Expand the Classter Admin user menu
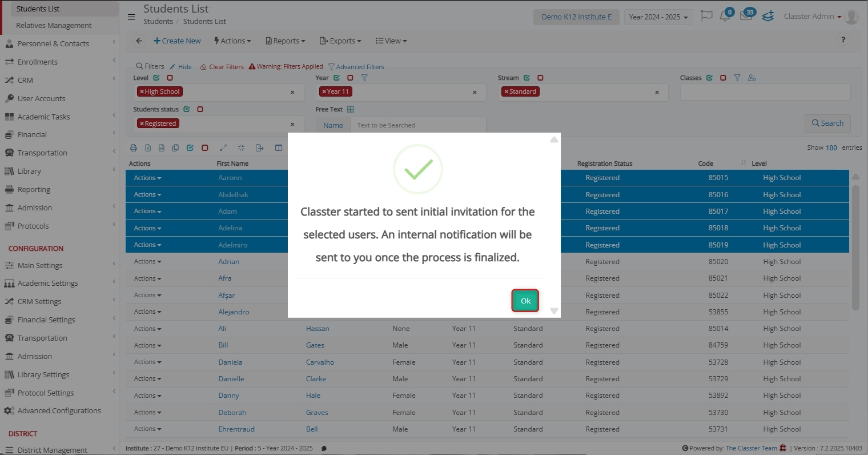868x455 pixels. 812,17
